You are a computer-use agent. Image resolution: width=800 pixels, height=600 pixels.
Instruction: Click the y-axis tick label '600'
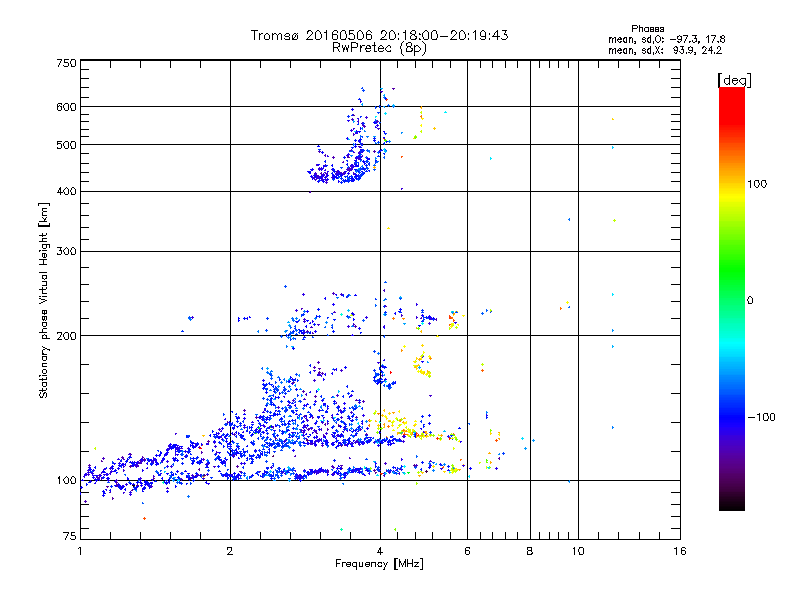click(66, 107)
